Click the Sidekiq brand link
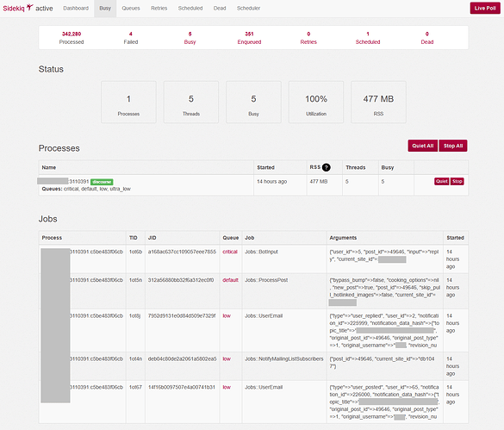Image resolution: width=504 pixels, height=430 pixels. (x=14, y=9)
